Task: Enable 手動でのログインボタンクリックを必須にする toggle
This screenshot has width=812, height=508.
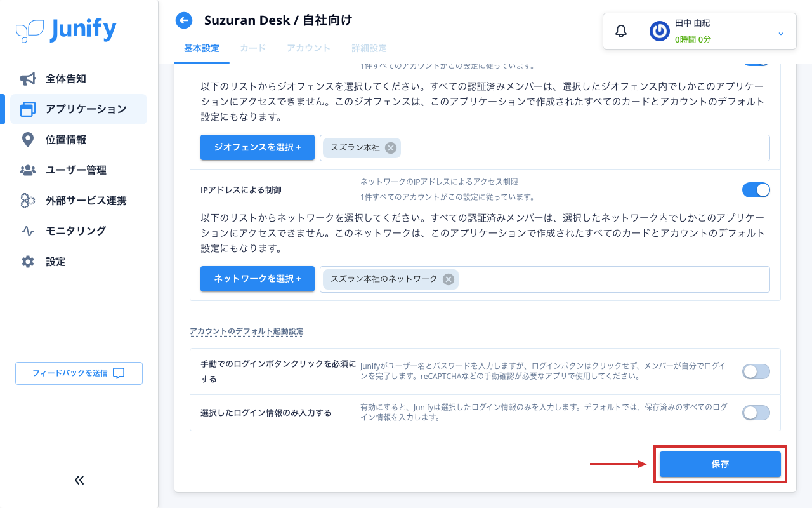Action: 756,371
